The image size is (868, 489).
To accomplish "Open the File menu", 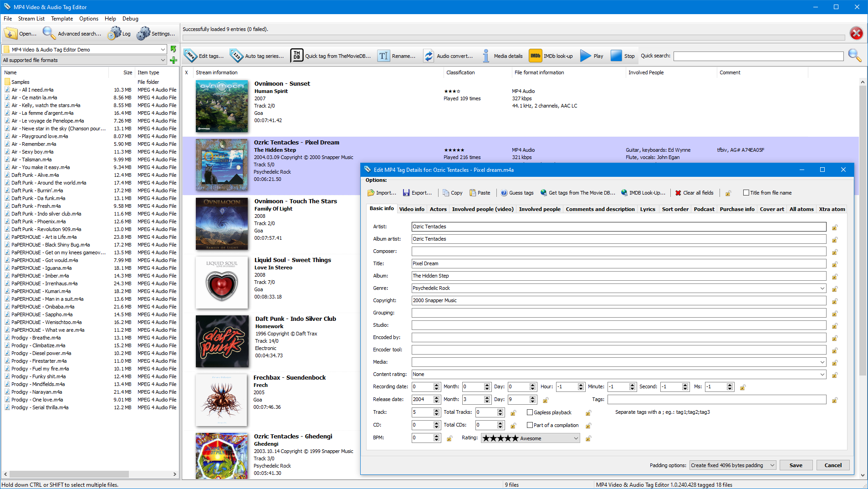I will 8,19.
